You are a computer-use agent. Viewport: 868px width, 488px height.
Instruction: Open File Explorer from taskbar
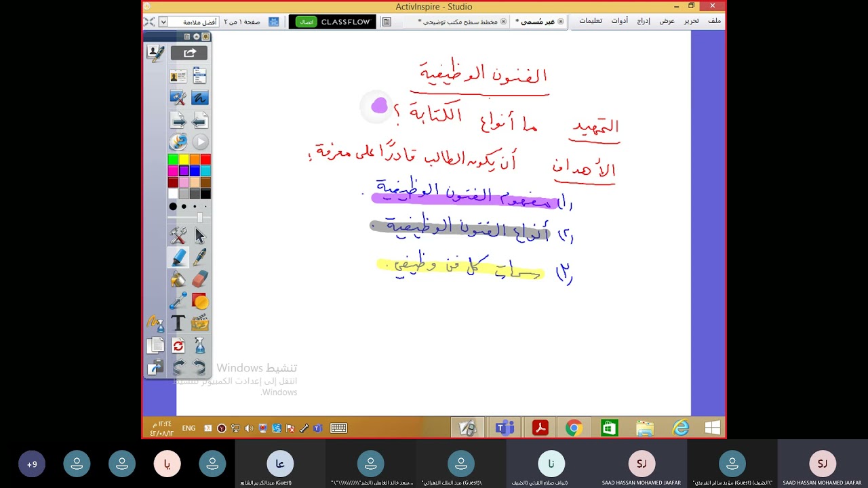coord(645,428)
